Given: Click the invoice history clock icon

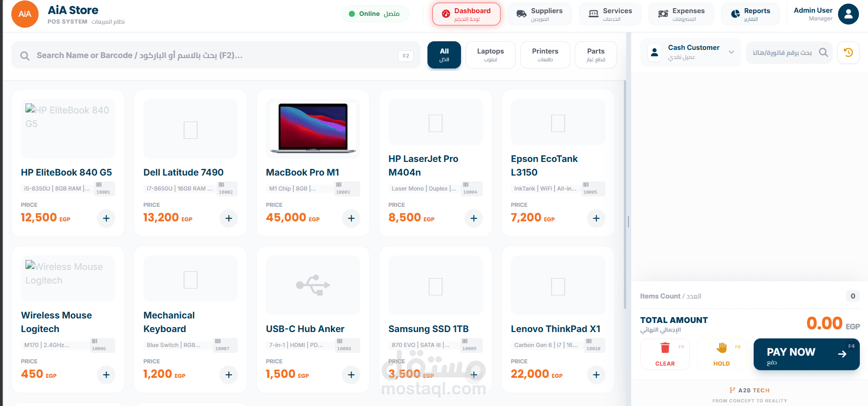Looking at the screenshot, I should (x=848, y=53).
